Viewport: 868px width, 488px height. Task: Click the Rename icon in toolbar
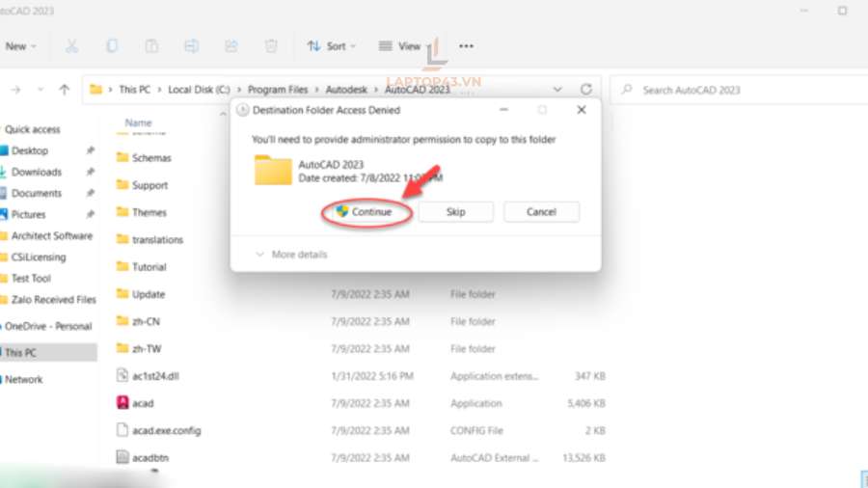pyautogui.click(x=192, y=46)
